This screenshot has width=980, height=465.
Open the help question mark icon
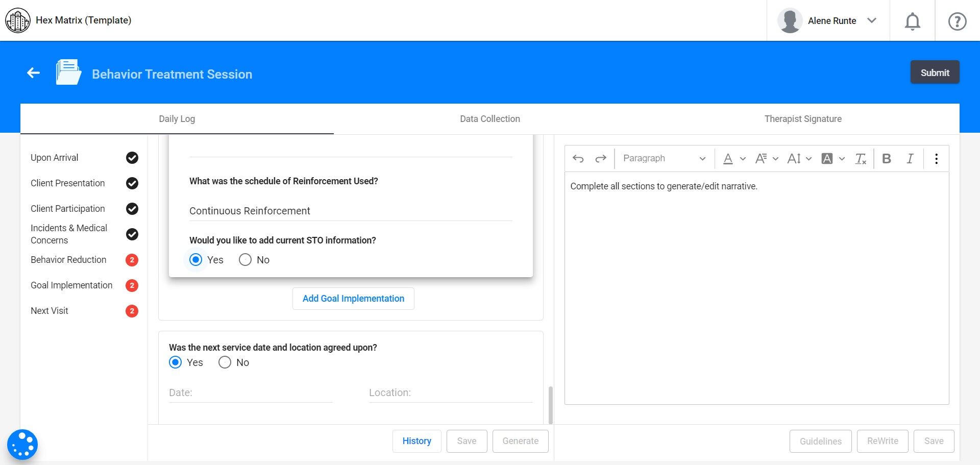(x=957, y=21)
